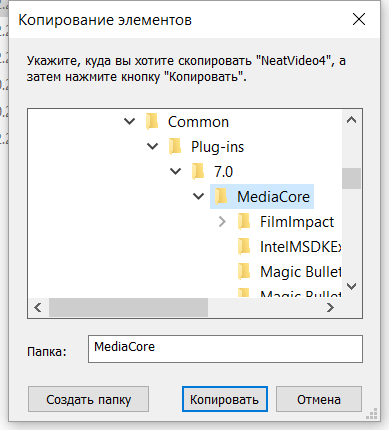This screenshot has width=389, height=430.
Task: Click the Папка text field
Action: [x=225, y=349]
